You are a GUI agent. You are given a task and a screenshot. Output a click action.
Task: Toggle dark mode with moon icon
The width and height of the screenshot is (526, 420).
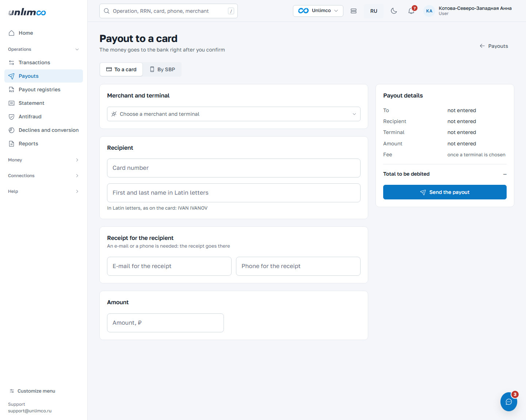click(x=394, y=11)
